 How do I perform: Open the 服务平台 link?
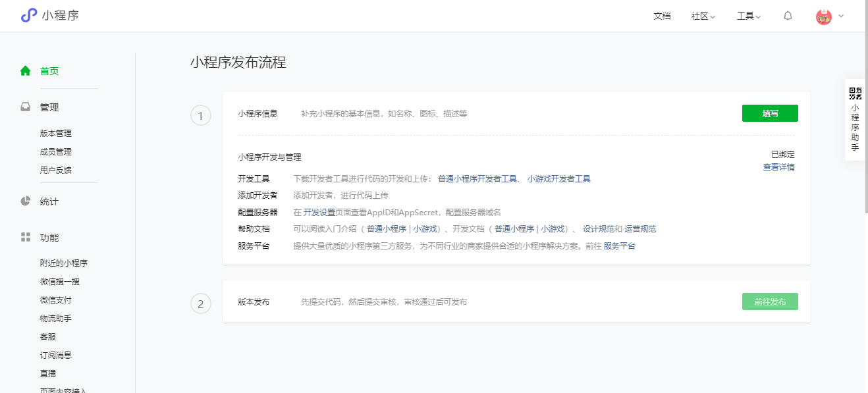point(620,246)
